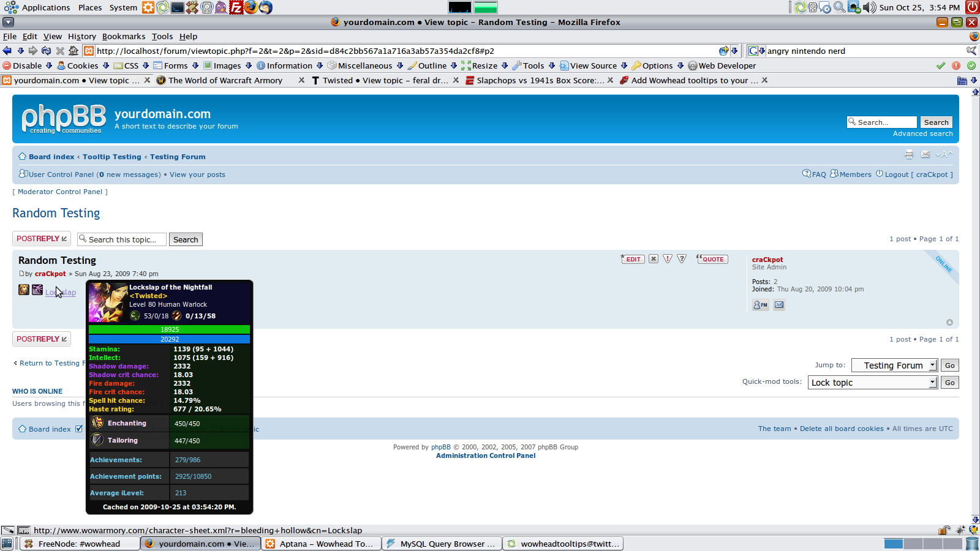Click the Advanced search link
The image size is (980, 551).
pos(922,133)
